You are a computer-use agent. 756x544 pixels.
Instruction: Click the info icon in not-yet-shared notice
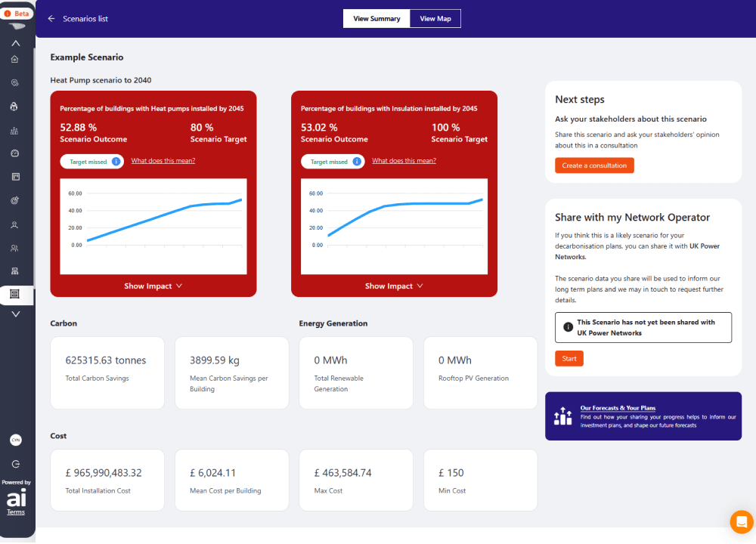(x=568, y=327)
